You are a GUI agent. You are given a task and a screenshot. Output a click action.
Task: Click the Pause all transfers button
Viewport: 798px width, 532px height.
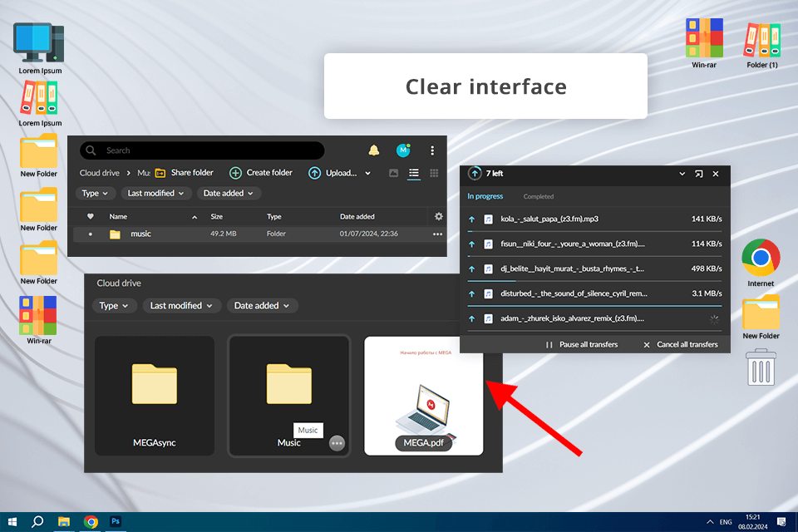[582, 345]
